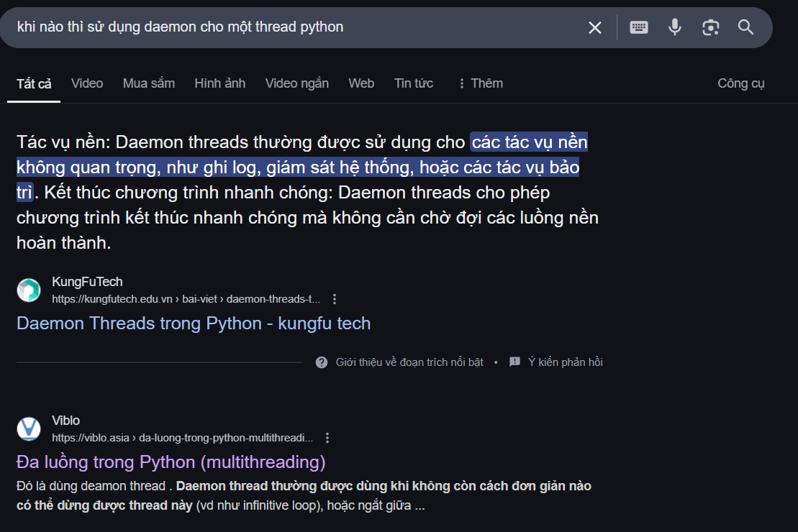Click Ý kiến phản hồi feedback link
The height and width of the screenshot is (532, 798).
click(564, 362)
